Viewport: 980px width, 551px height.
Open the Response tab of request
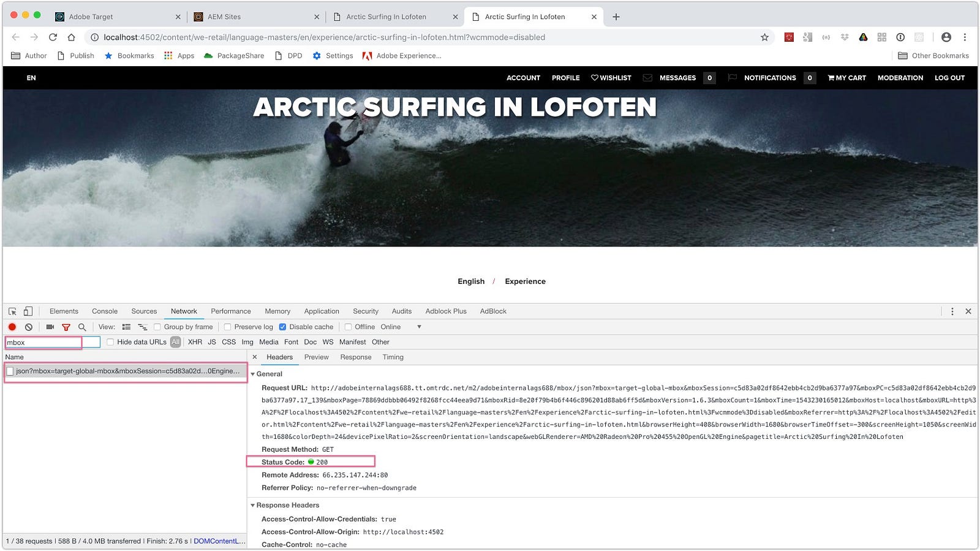[355, 357]
